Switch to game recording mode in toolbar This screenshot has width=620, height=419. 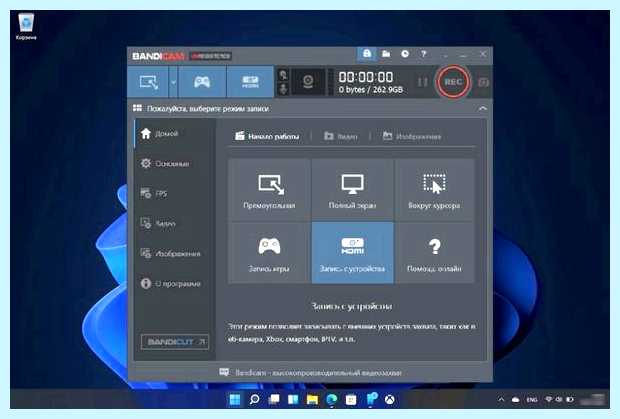coord(202,82)
